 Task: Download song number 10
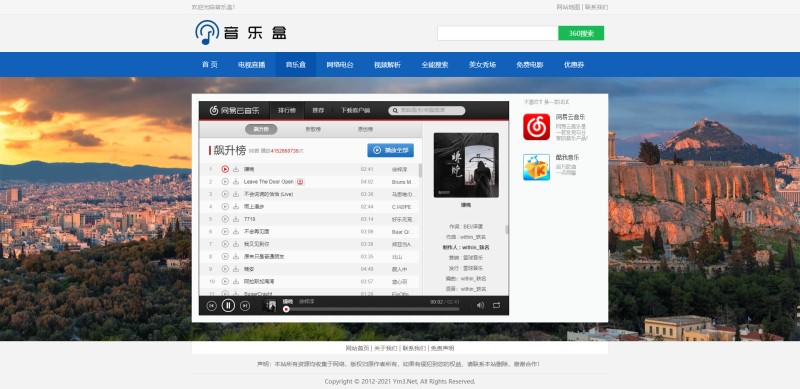tap(236, 281)
